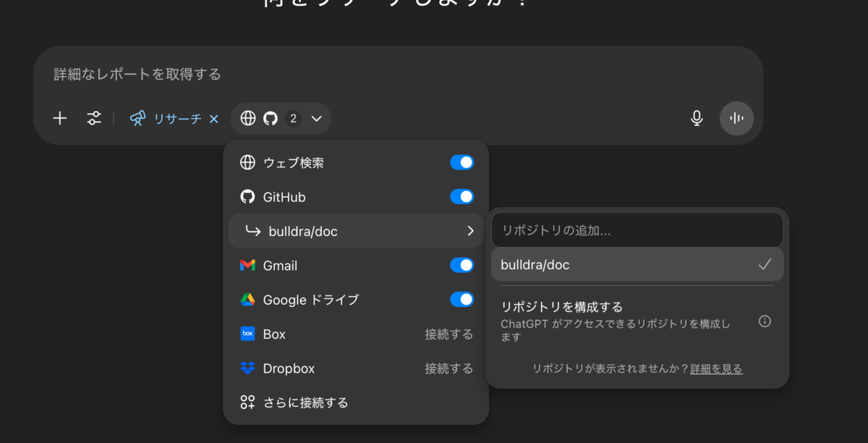
Task: Toggle the Web search switch
Action: [462, 162]
